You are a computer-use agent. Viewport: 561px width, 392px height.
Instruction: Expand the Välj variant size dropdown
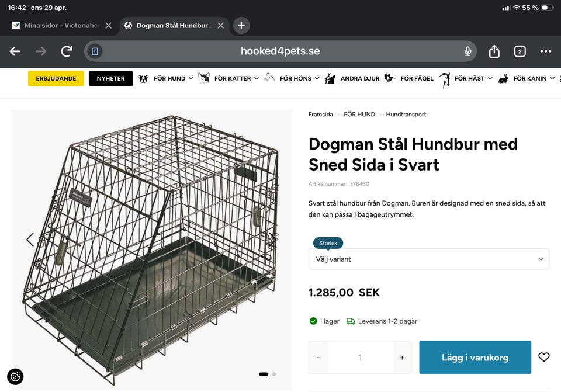pos(429,259)
